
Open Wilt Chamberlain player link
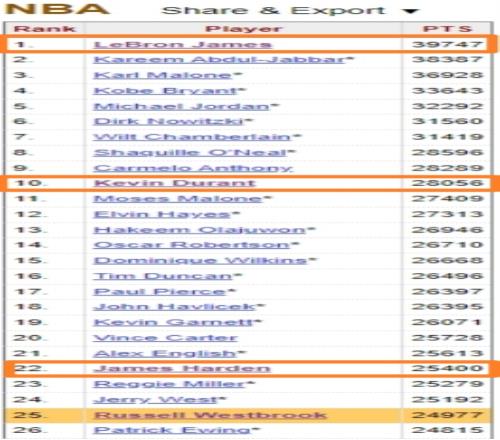pos(192,137)
